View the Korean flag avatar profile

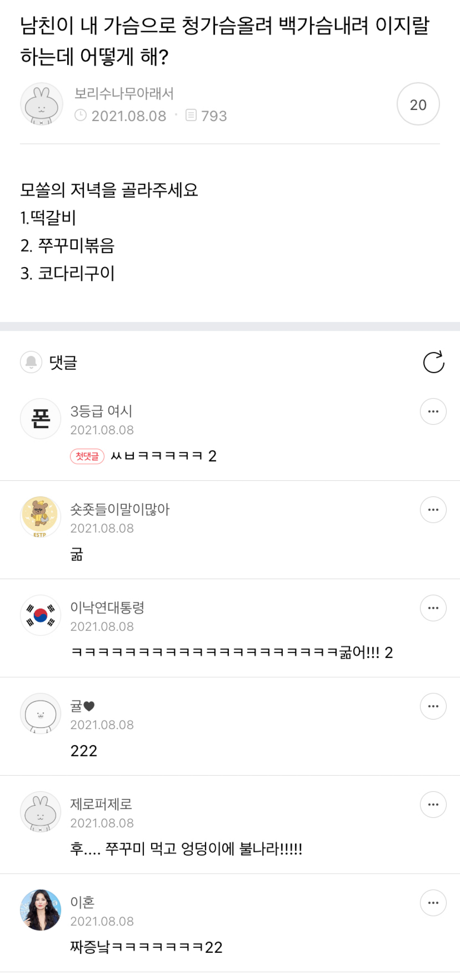(40, 615)
